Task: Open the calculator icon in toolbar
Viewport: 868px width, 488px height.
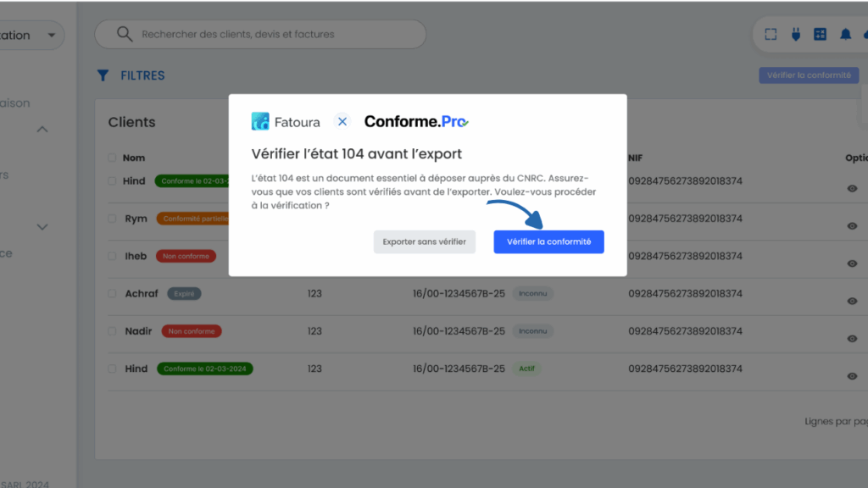Action: (x=820, y=35)
